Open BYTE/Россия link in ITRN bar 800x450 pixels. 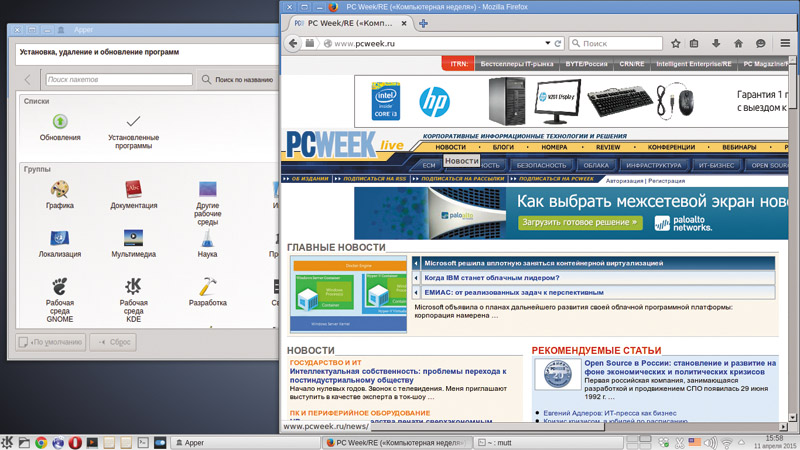point(586,64)
